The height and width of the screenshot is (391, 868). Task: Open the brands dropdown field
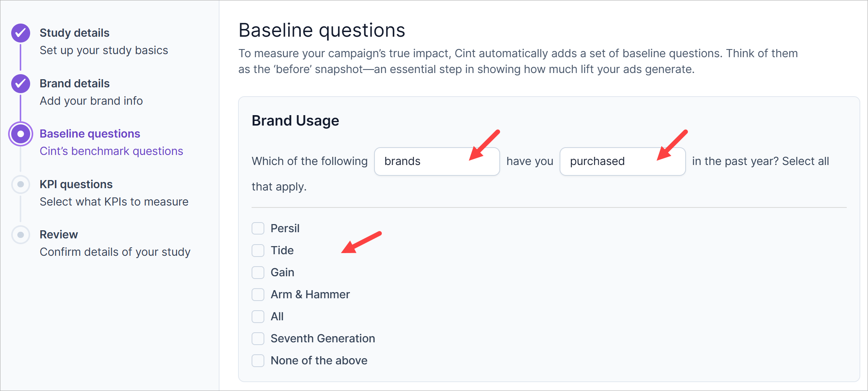[x=437, y=161]
